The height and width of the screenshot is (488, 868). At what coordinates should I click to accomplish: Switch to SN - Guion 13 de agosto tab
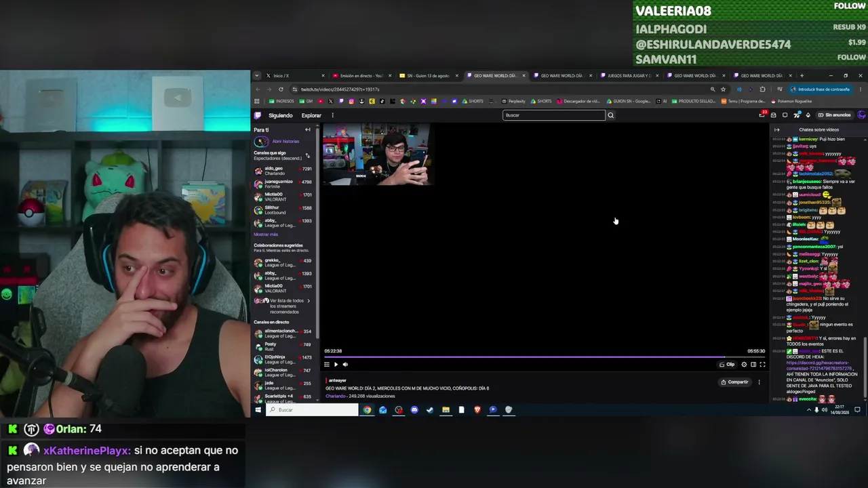click(428, 76)
